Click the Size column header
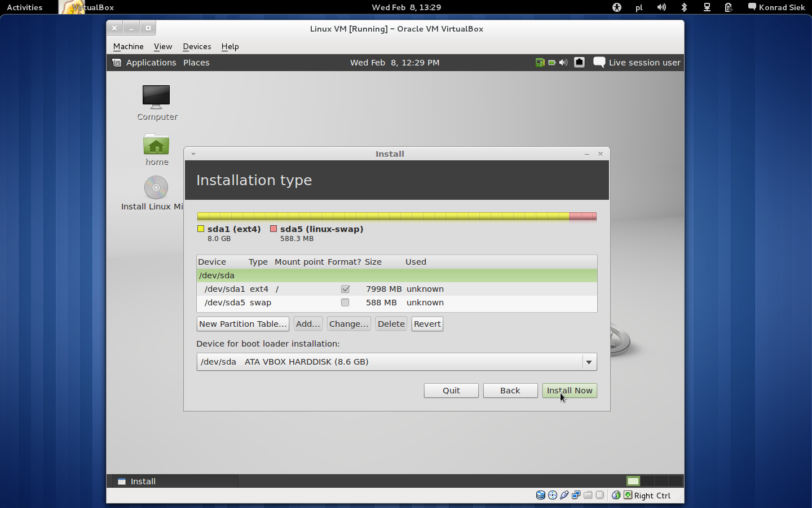The height and width of the screenshot is (508, 812). (x=373, y=262)
